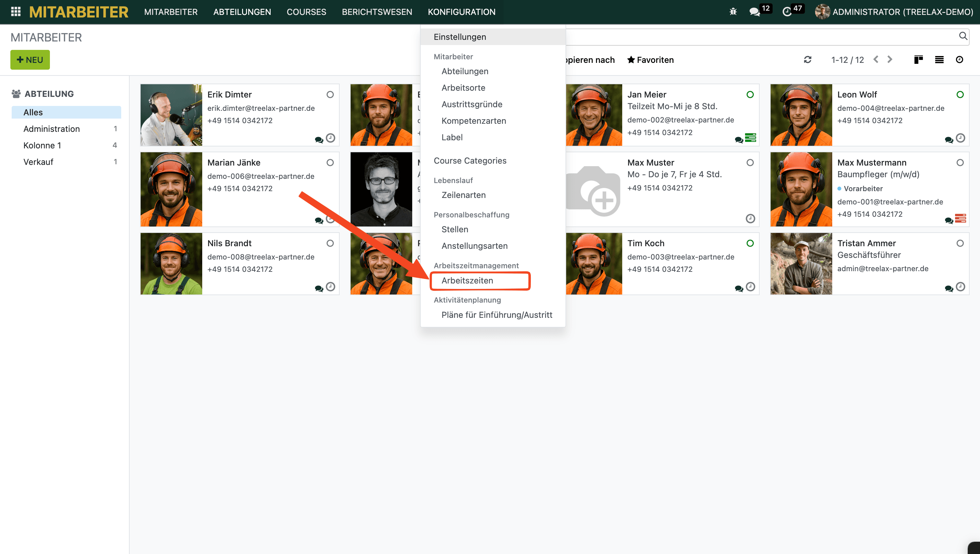
Task: Click the bug debug icon
Action: [x=733, y=12]
